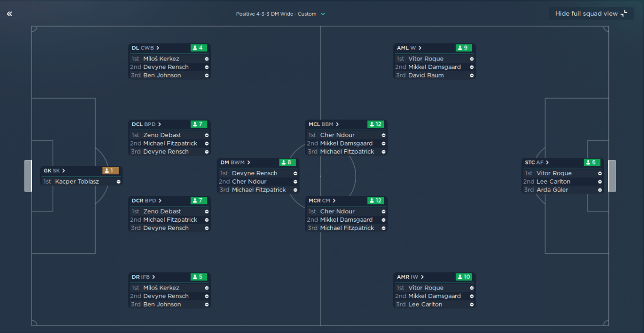Click the green squad count badge on DL CWB

click(x=200, y=48)
